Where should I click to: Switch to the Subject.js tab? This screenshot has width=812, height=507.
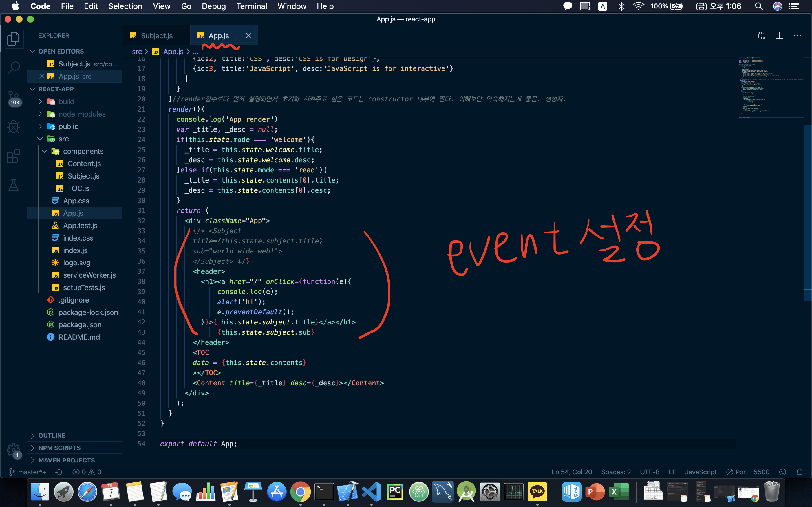(156, 35)
